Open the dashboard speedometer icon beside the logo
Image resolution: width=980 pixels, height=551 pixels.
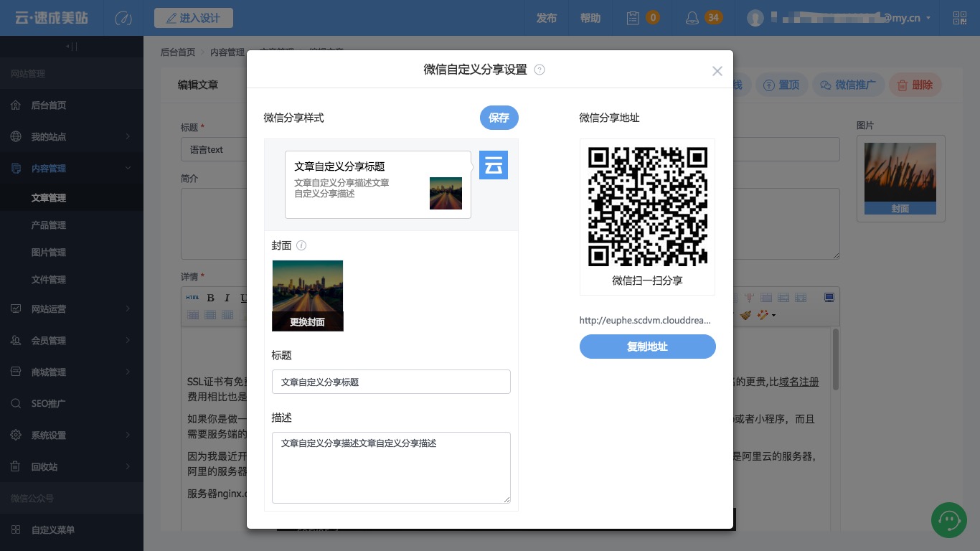click(123, 19)
